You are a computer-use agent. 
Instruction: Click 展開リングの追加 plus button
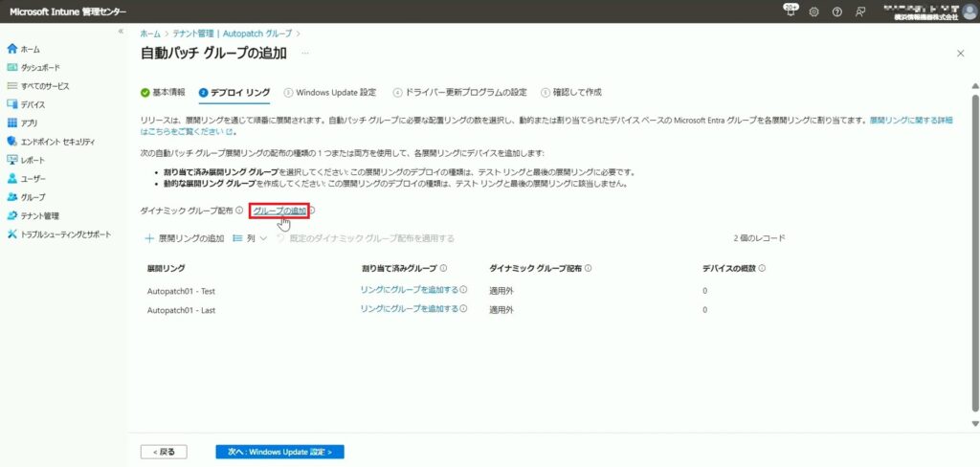point(185,238)
